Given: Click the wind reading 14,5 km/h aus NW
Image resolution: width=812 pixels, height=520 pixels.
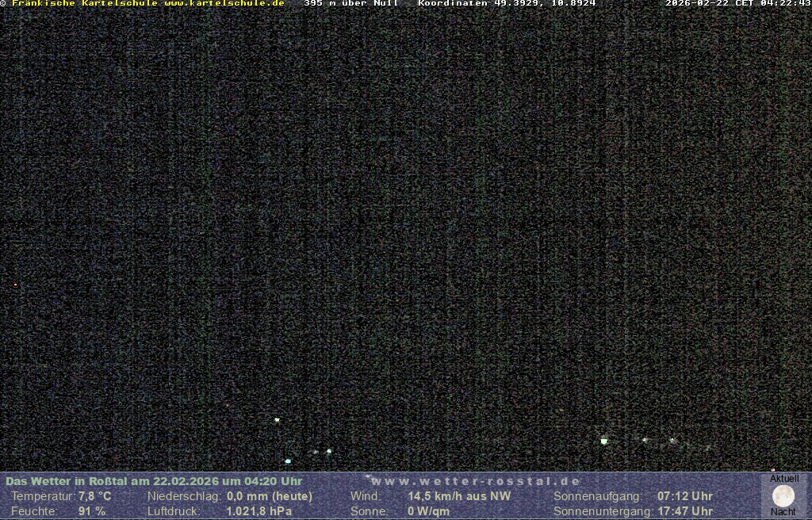Looking at the screenshot, I should point(459,496).
